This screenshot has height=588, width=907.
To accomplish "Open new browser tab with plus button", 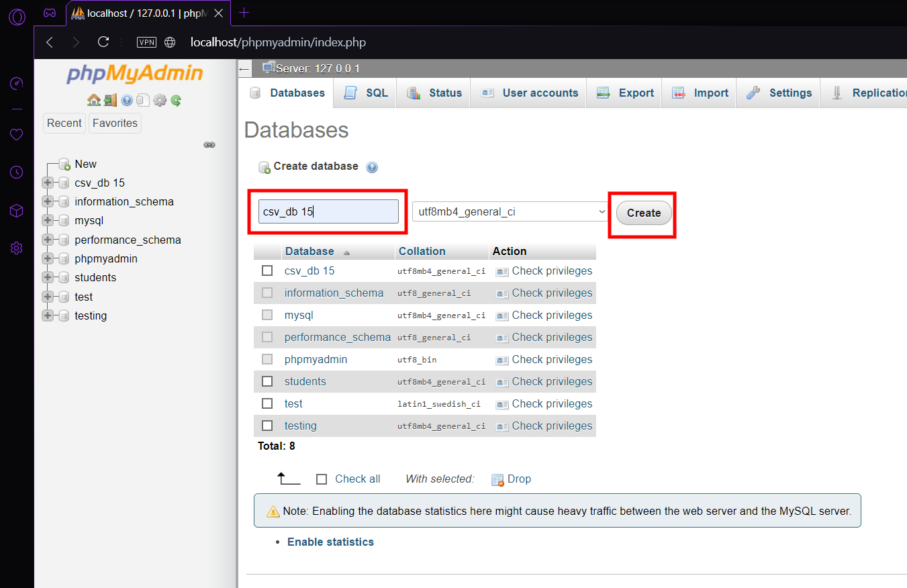I will [x=244, y=13].
